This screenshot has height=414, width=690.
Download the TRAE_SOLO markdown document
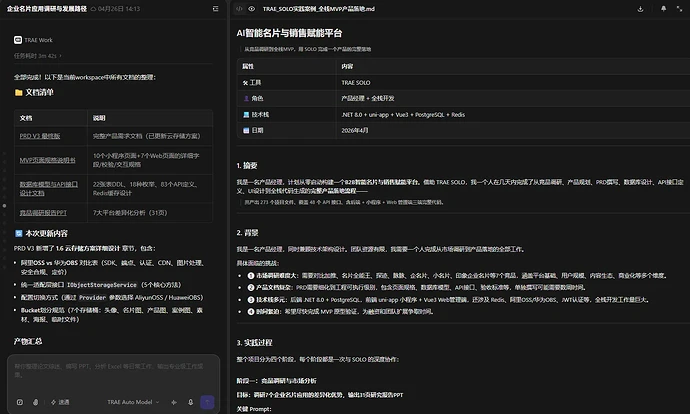[x=640, y=9]
